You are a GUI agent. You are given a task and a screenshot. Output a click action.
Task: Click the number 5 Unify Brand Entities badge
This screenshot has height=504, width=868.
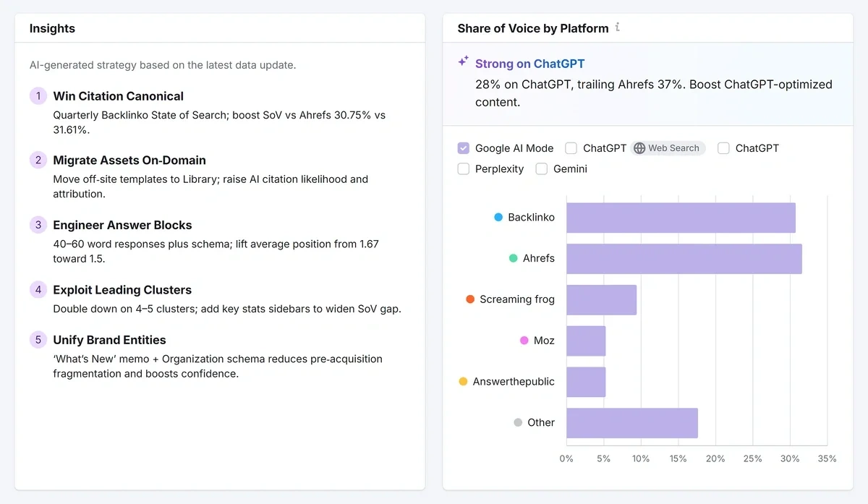38,340
